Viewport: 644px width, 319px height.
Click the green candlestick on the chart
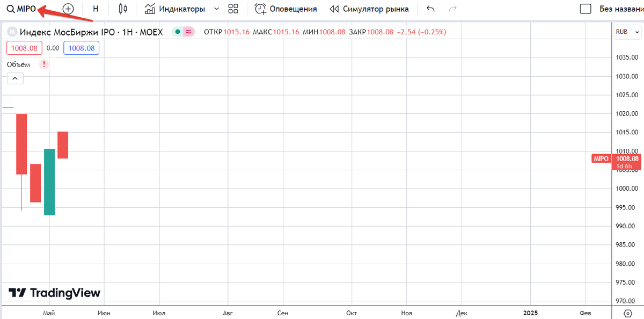click(49, 182)
